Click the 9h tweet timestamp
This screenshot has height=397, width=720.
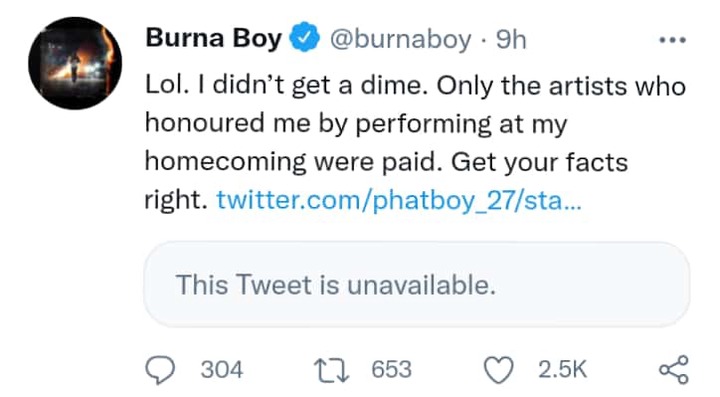511,39
